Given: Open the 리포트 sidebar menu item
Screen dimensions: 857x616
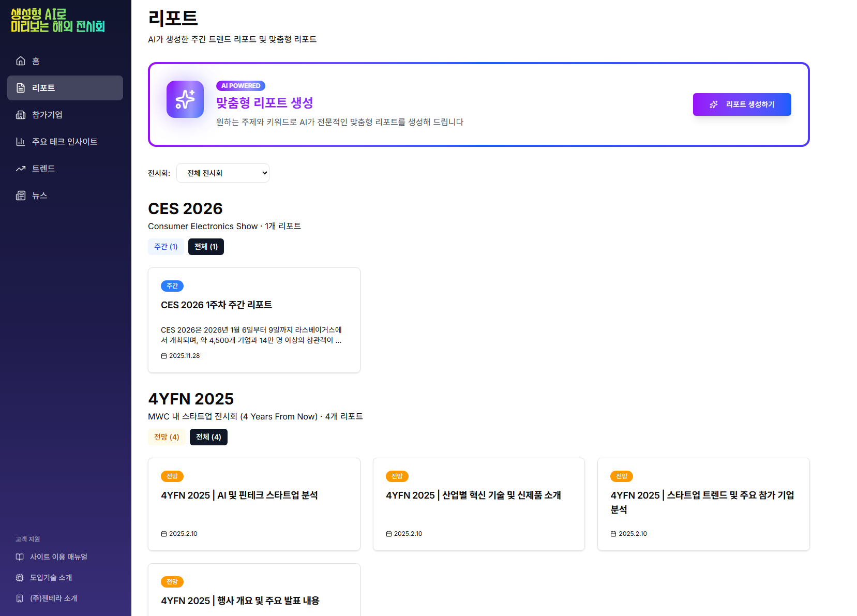Looking at the screenshot, I should tap(65, 88).
